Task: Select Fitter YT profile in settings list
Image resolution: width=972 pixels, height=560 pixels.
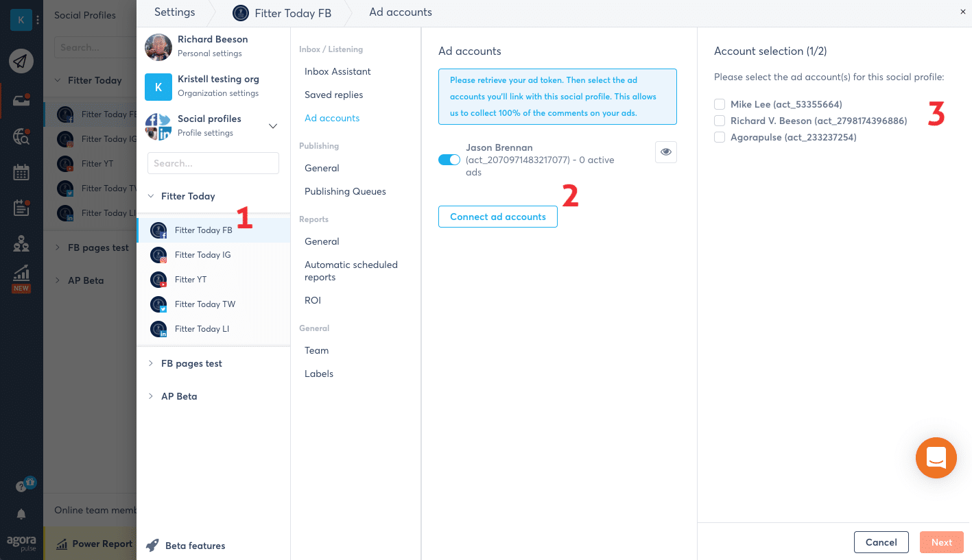Action: pos(213,280)
